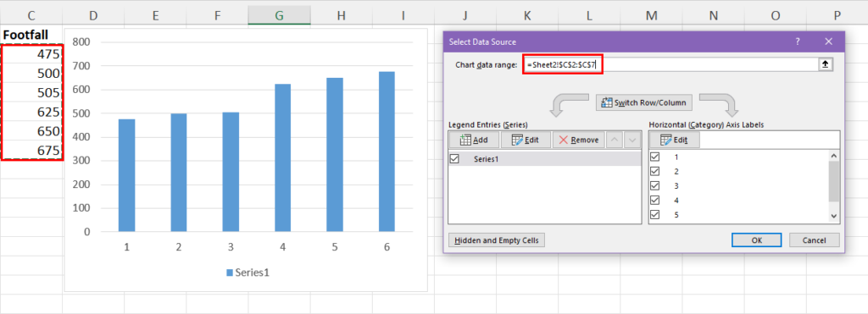Select column J header

[465, 17]
